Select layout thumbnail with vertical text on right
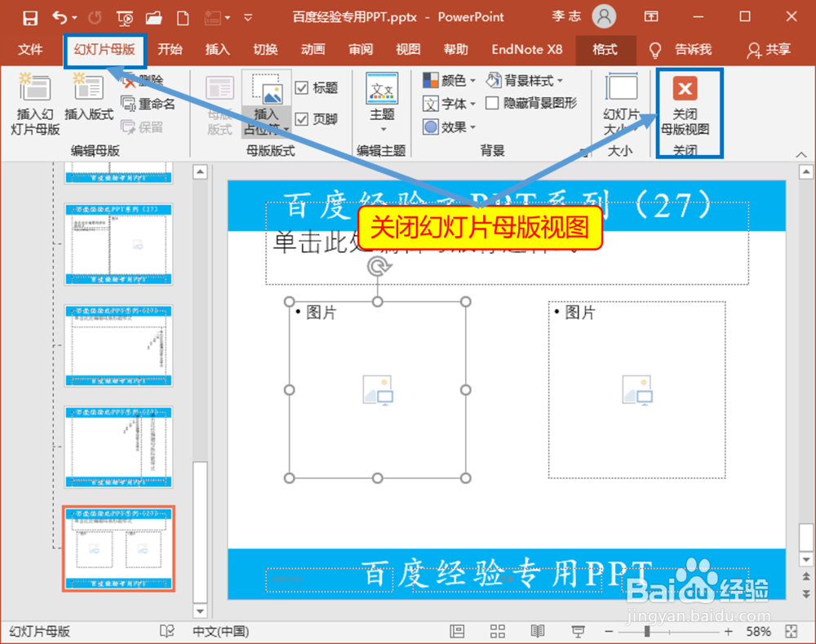The height and width of the screenshot is (644, 816). coord(118,346)
